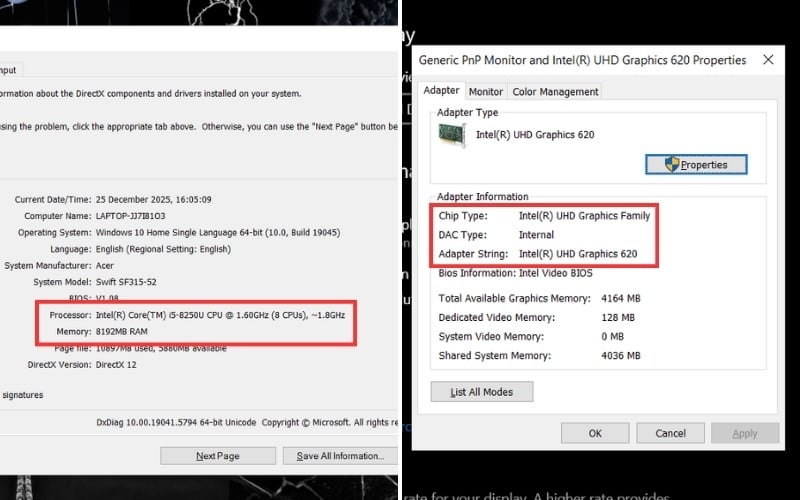Click the Page file usage line in DxDiag
Screen dimensions: 800x500
click(140, 348)
